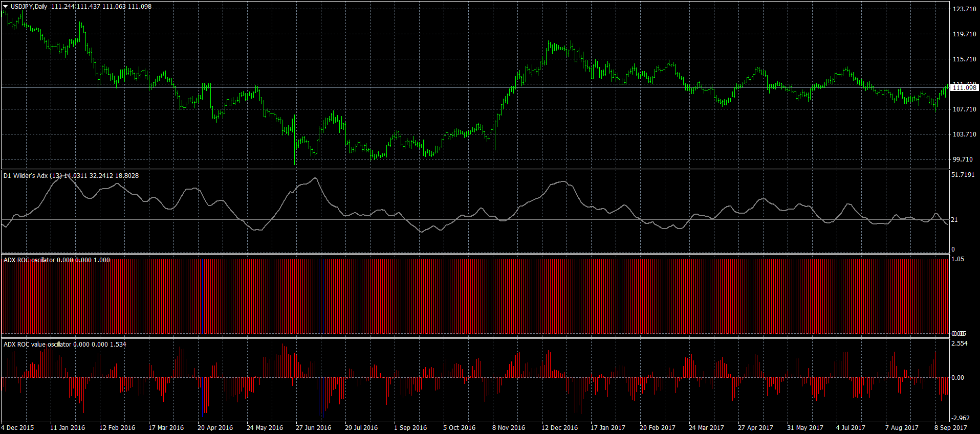Click the 29 Jul 2016 date label
980x434 pixels.
(x=361, y=428)
